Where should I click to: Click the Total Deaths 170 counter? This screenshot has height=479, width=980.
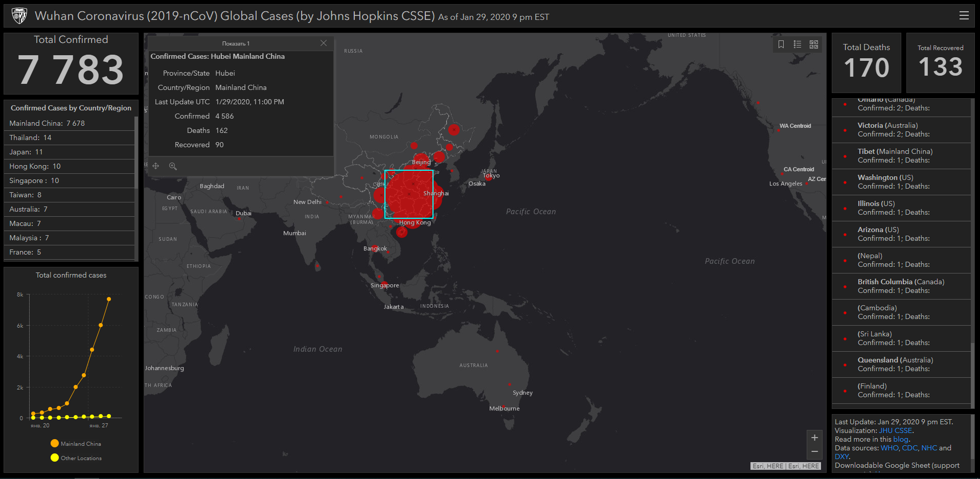pos(867,63)
